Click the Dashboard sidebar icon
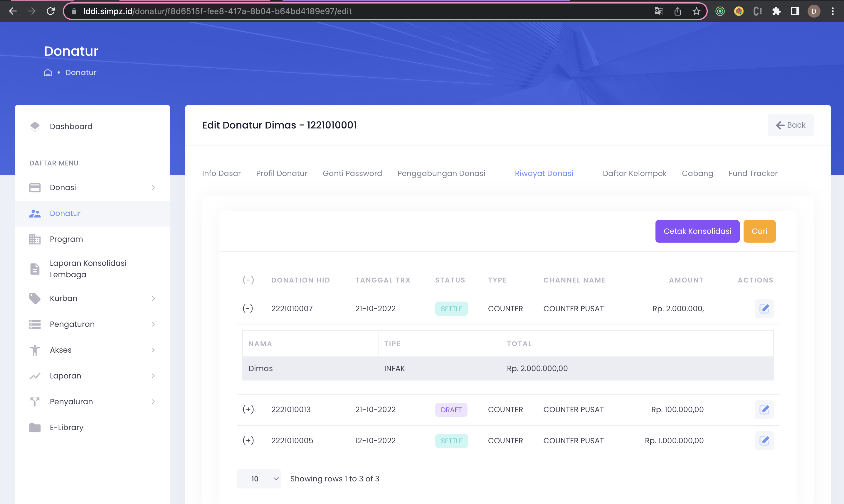 [35, 126]
